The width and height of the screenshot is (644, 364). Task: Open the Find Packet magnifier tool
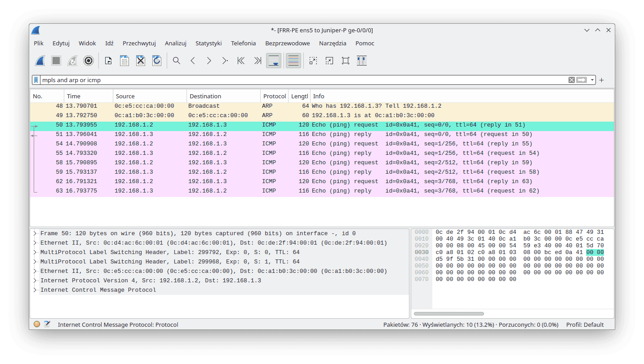click(176, 61)
